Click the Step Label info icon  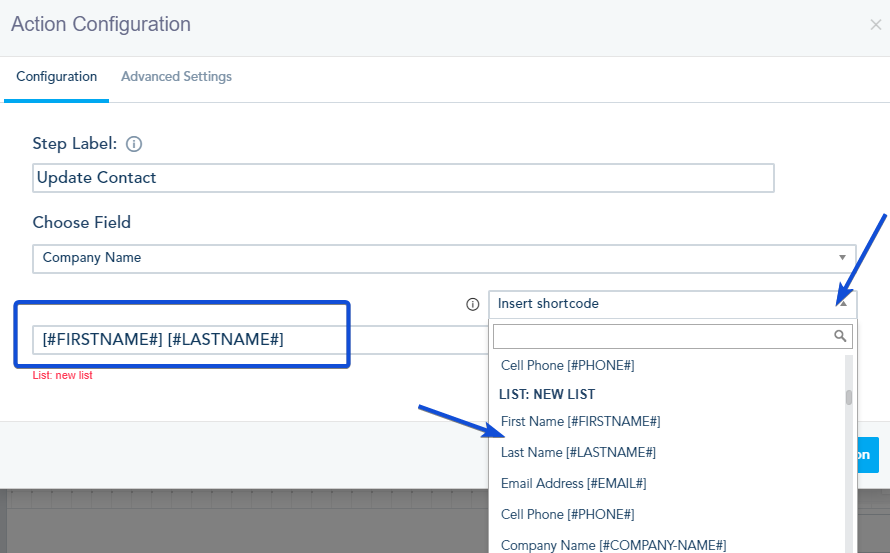134,144
